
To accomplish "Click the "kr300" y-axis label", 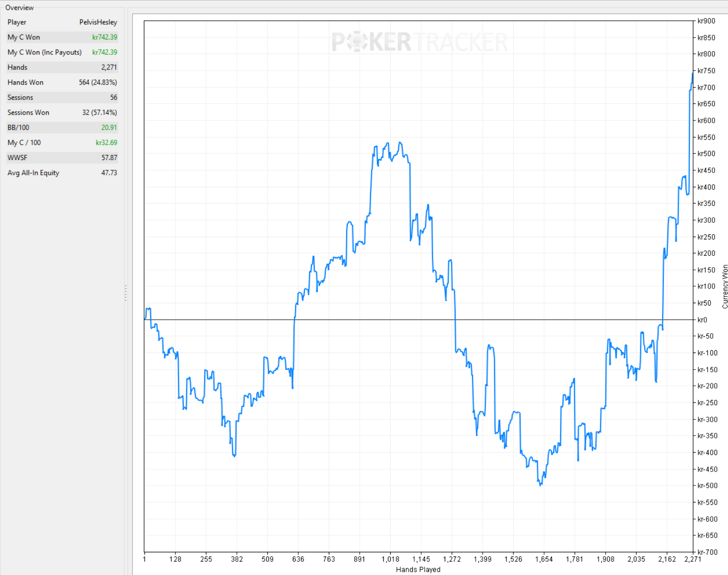I will (x=706, y=220).
